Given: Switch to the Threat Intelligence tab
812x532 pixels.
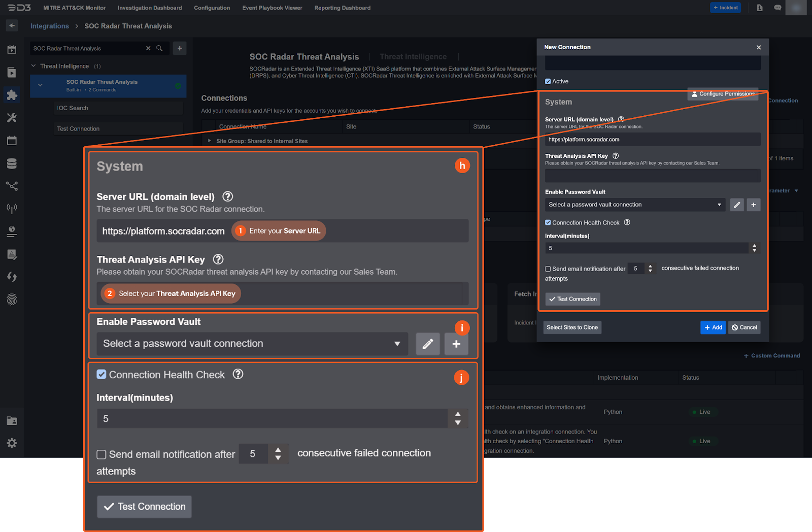Looking at the screenshot, I should 413,56.
